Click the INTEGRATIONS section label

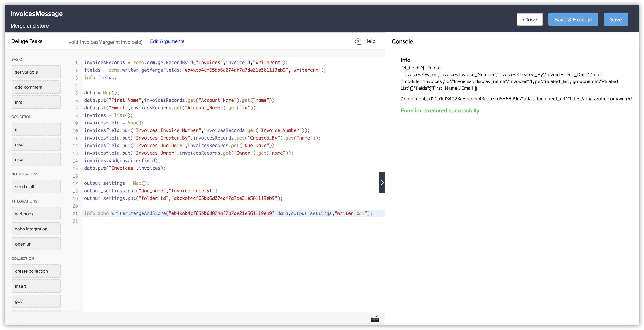pyautogui.click(x=24, y=201)
